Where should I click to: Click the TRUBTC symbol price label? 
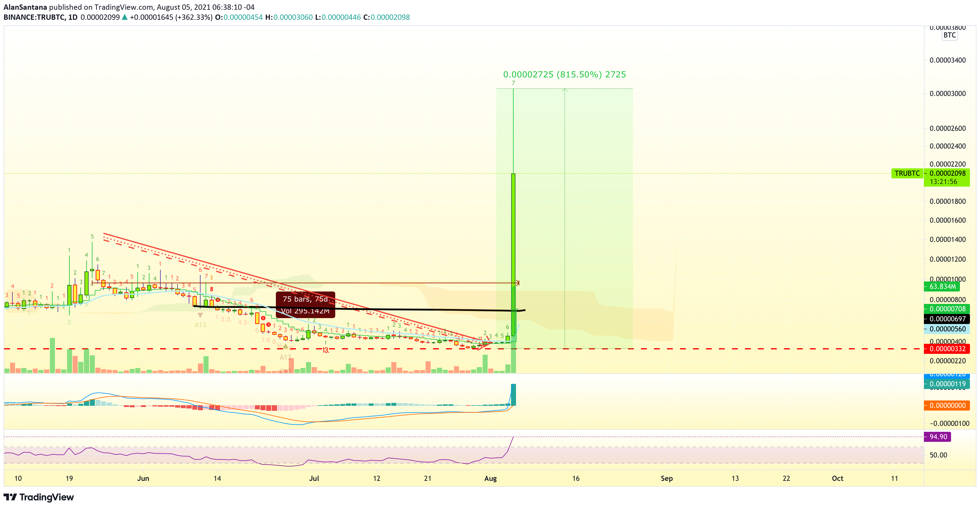pyautogui.click(x=907, y=174)
